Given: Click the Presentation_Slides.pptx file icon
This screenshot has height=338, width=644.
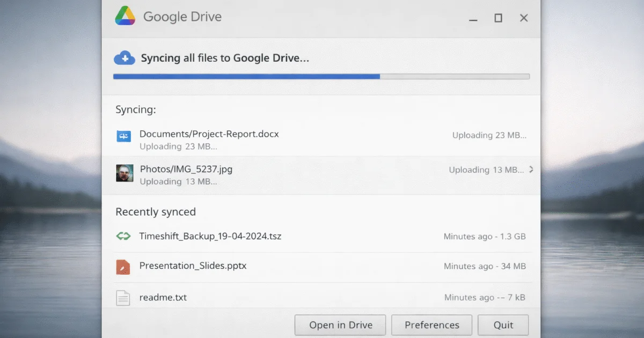Looking at the screenshot, I should (123, 267).
